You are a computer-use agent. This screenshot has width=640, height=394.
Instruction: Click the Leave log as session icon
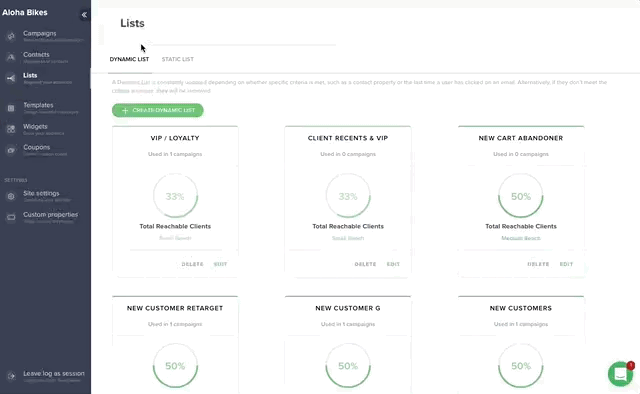point(11,376)
